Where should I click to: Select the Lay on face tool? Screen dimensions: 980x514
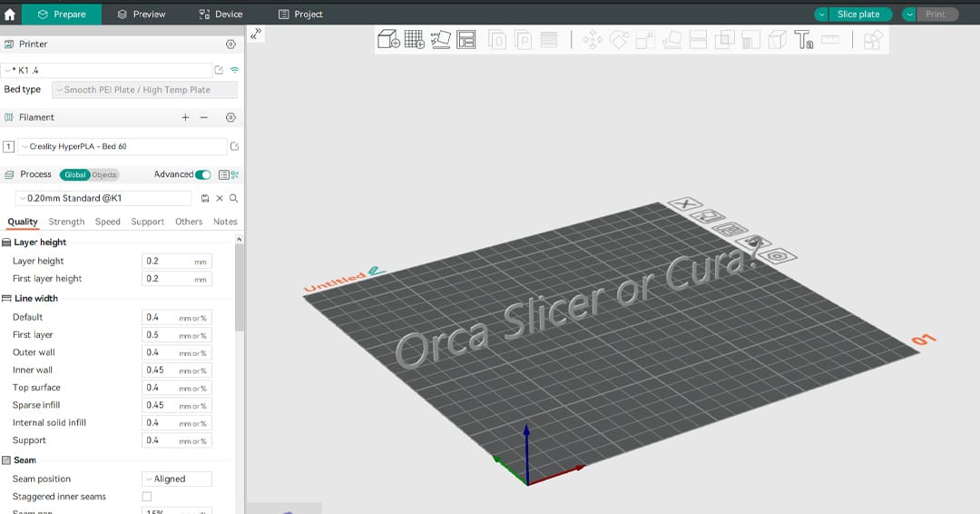(671, 40)
